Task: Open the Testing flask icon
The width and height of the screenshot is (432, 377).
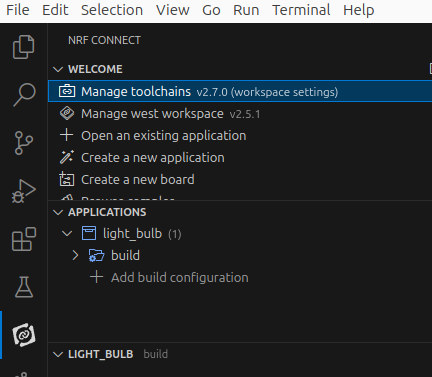Action: pos(24,287)
